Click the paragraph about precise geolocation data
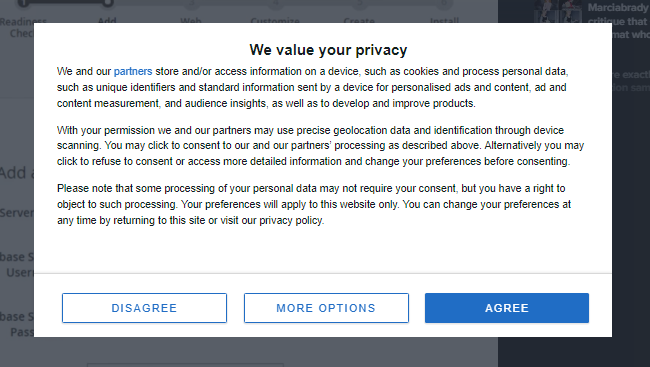This screenshot has width=650, height=367. pyautogui.click(x=320, y=146)
